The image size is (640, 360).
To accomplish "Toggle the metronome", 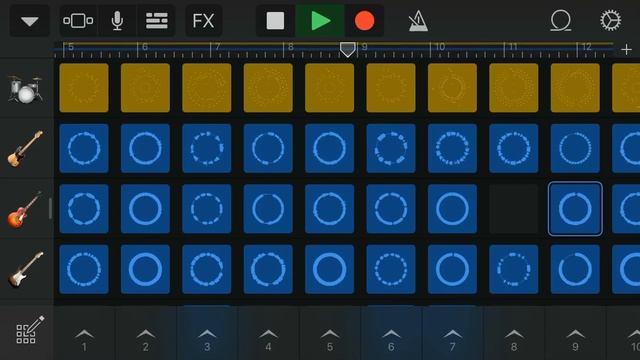I will click(418, 21).
